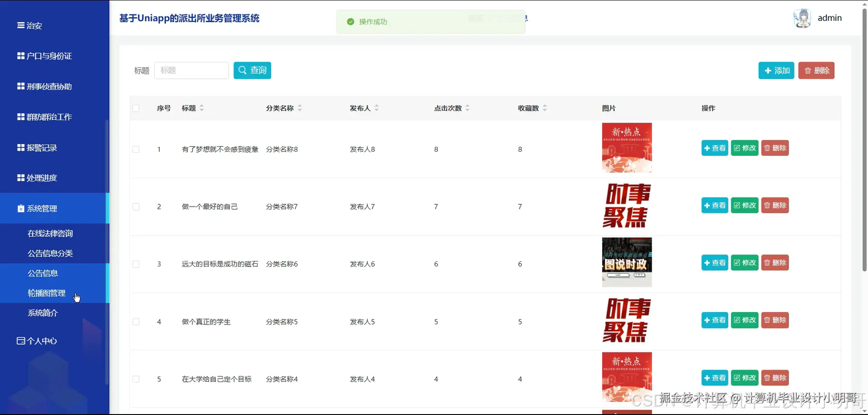Check the checkbox for row 5 在大学给自己定个目标
The image size is (868, 415).
pyautogui.click(x=136, y=379)
